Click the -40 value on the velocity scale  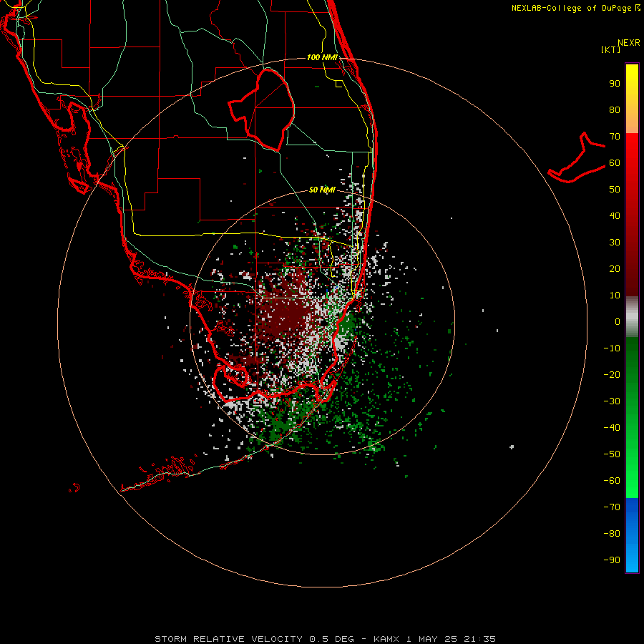(x=612, y=428)
